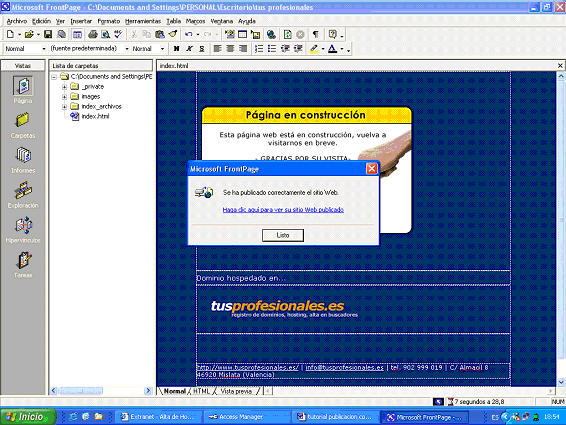Open Access Manager from taskbar

[246, 417]
